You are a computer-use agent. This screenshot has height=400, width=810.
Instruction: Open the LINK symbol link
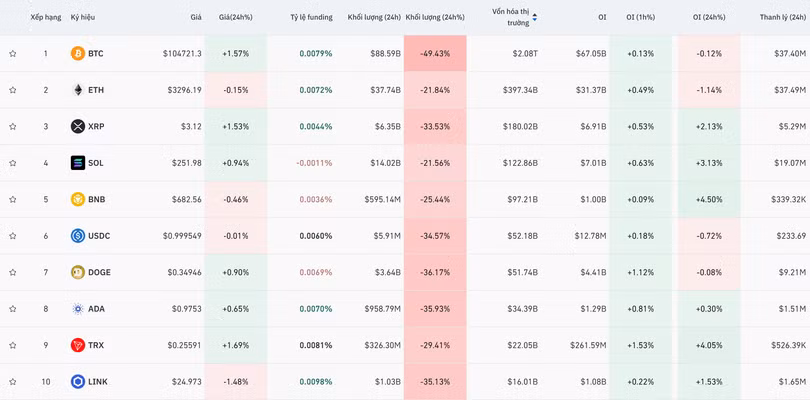97,382
